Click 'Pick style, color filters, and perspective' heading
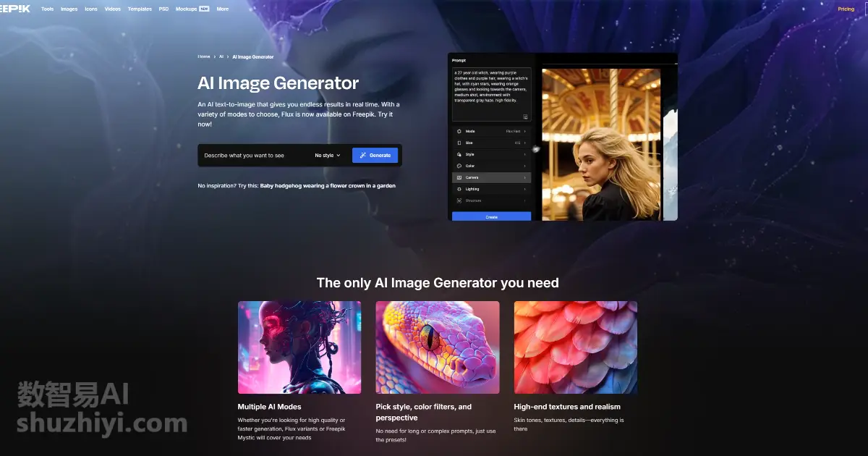This screenshot has height=456, width=868. point(424,413)
